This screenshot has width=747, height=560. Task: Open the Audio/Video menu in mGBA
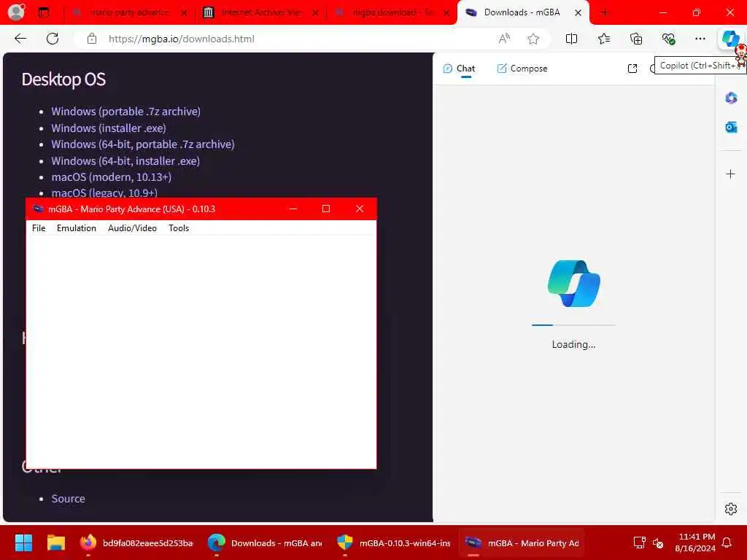pyautogui.click(x=132, y=228)
